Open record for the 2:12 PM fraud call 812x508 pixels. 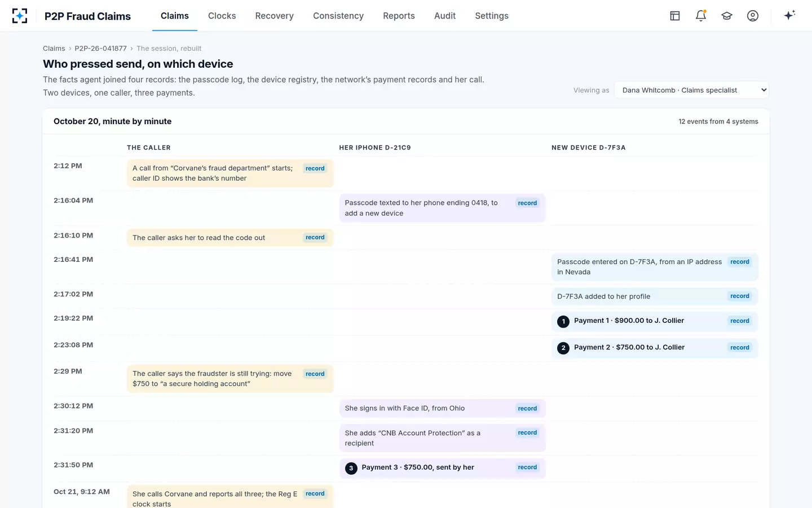click(315, 168)
